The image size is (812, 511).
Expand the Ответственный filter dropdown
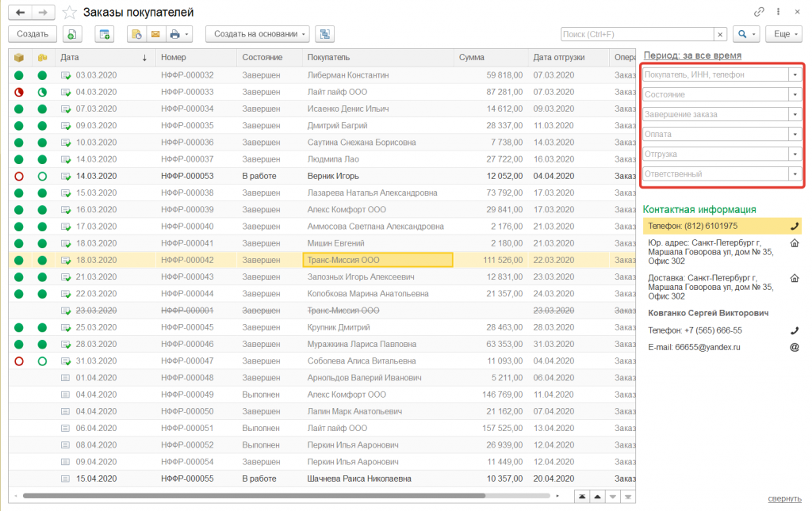tap(795, 174)
